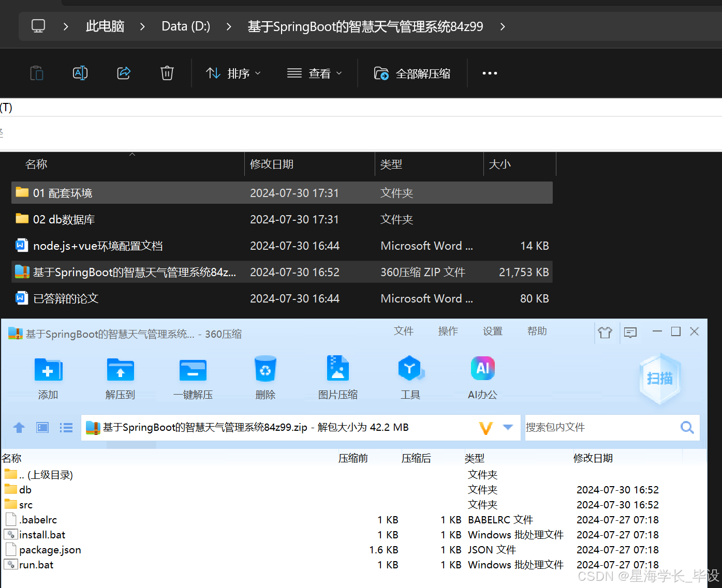Expand chevron after Data (D:)
Screen dimensions: 722x588
point(229,26)
